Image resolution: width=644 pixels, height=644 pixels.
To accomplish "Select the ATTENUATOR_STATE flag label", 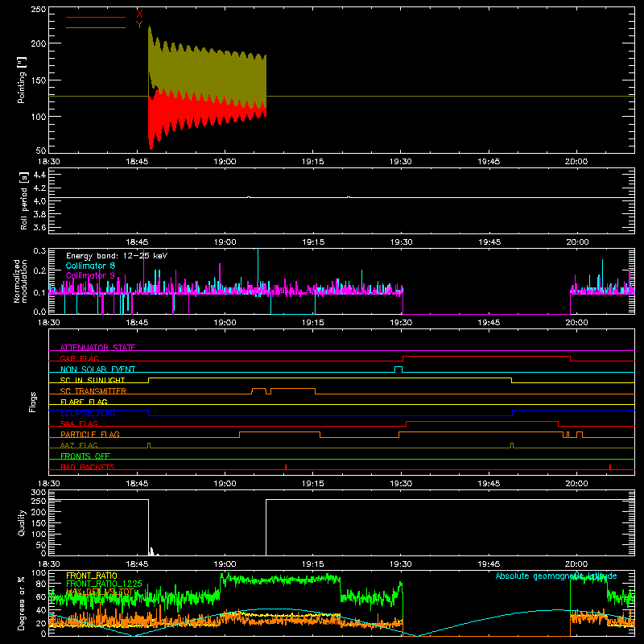I will point(97,348).
